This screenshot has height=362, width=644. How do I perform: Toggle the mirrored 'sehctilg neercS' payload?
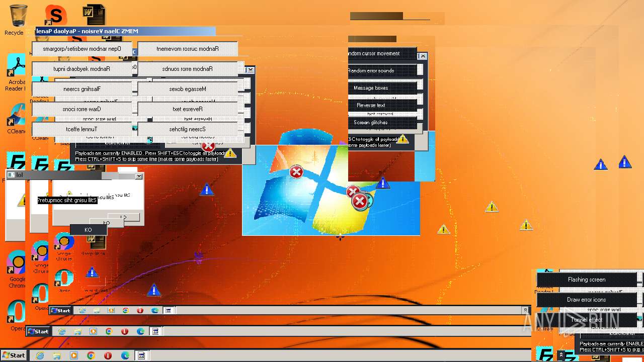188,129
